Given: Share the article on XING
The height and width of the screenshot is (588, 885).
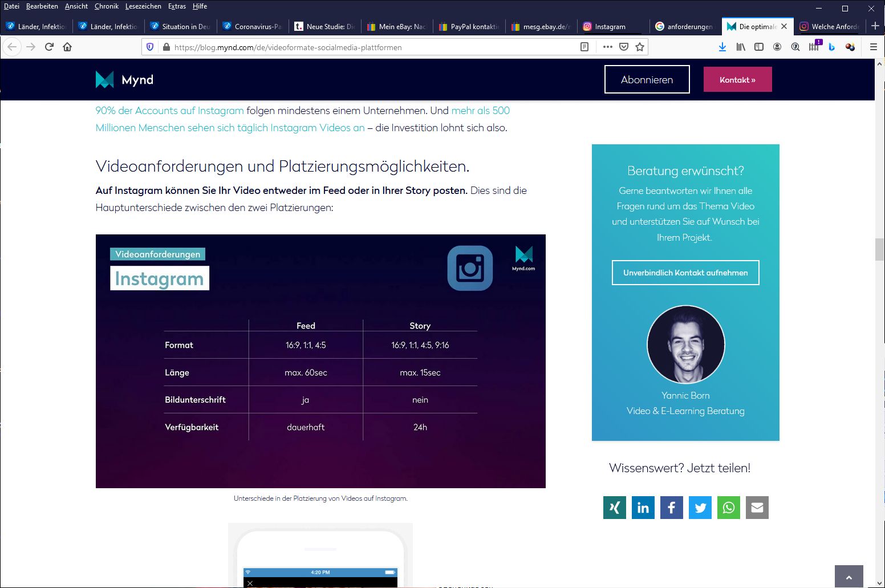Looking at the screenshot, I should (x=614, y=508).
